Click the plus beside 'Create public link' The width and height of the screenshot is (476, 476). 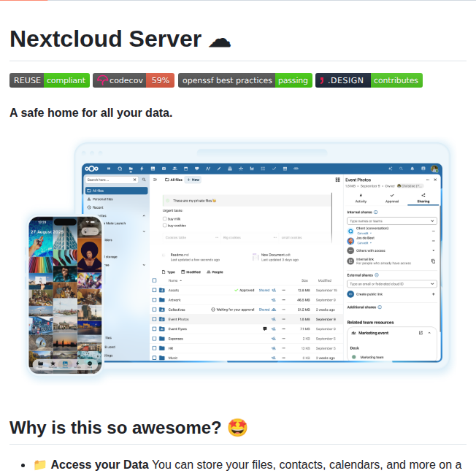434,294
